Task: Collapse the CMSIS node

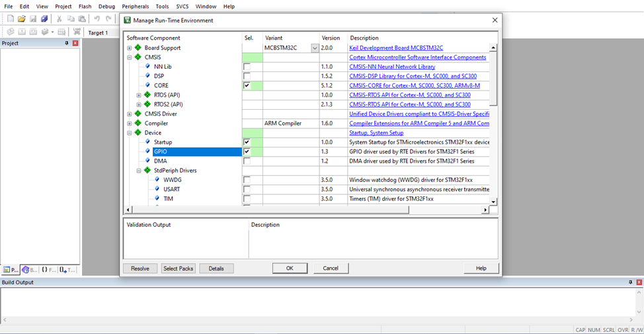Action: 130,58
